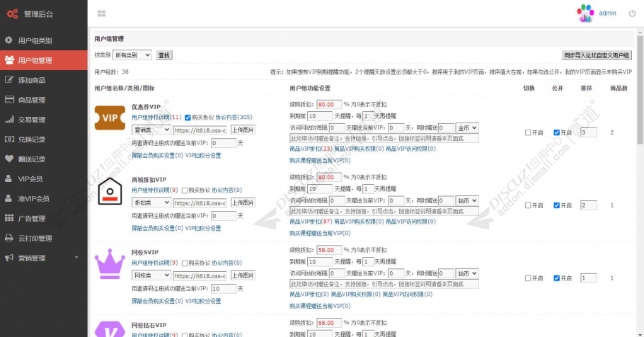Click the icon URL field for 商城折扣VIP
Viewport: 644px width, 337px height.
pyautogui.click(x=200, y=203)
